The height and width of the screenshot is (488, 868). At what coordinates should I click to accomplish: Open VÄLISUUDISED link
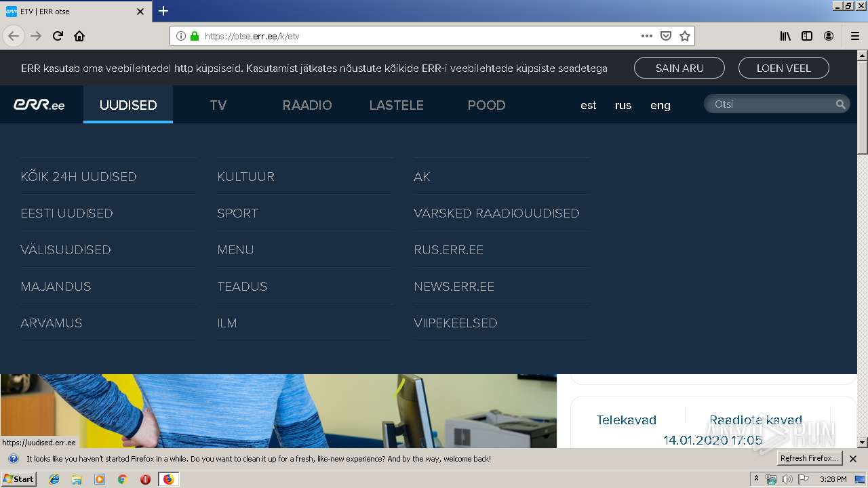click(66, 249)
